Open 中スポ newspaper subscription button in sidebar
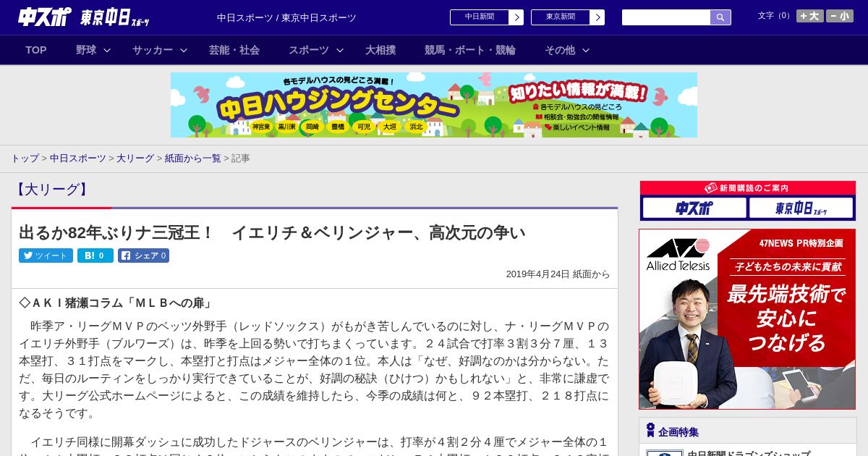Screen dimensions: 868x456 click(x=694, y=208)
